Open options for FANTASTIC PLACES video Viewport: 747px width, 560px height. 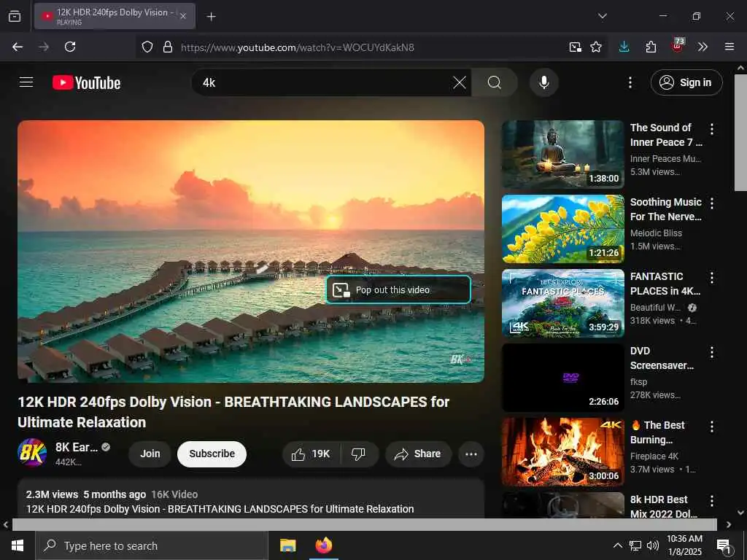point(712,278)
